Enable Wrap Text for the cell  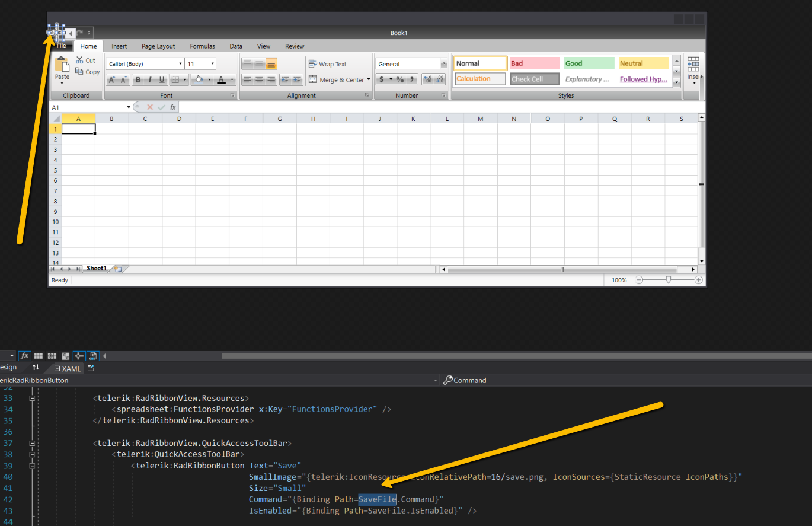click(327, 64)
